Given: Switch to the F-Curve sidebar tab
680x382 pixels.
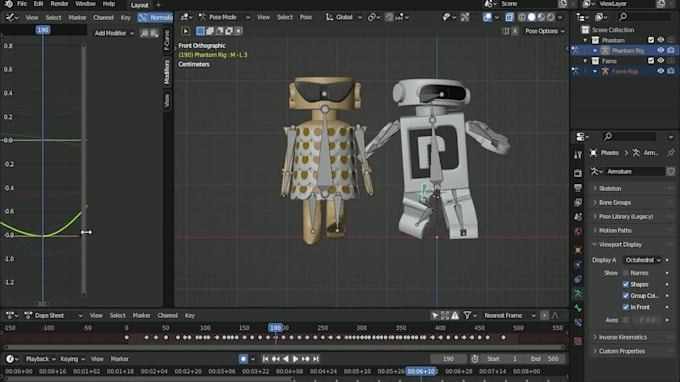Looking at the screenshot, I should point(167,40).
